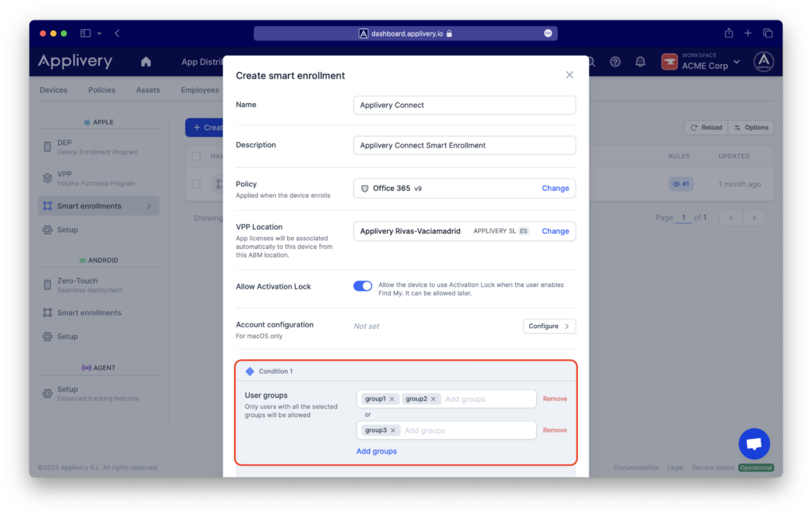
Task: Open a new Safari tab
Action: [748, 33]
